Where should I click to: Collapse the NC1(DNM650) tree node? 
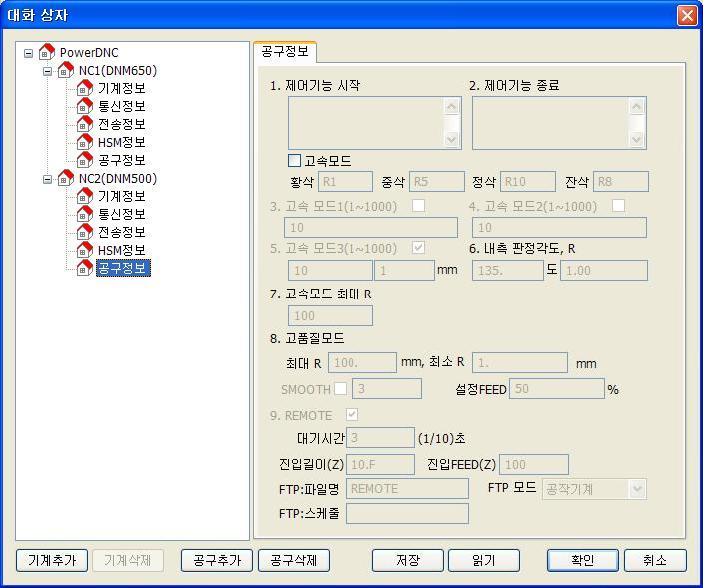pos(47,71)
